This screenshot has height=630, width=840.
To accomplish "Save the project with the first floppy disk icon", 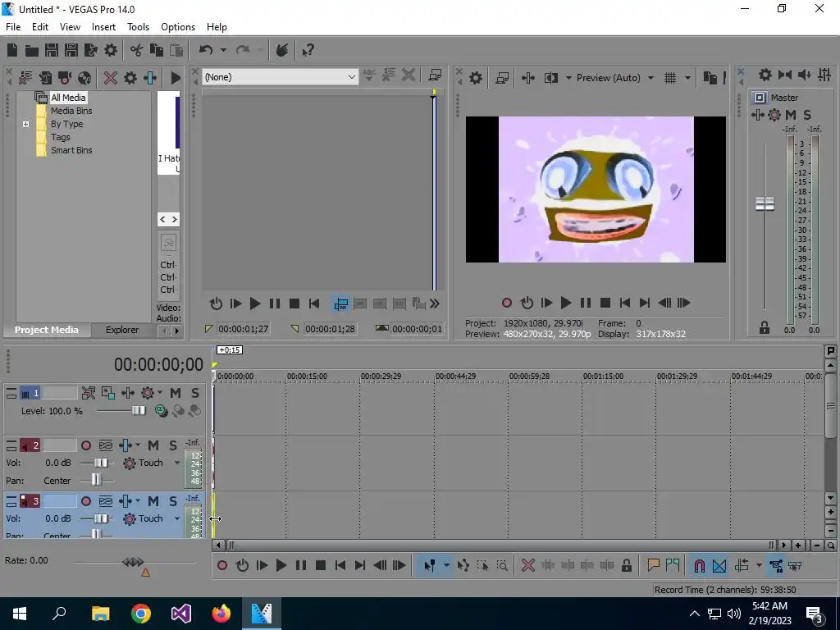I will (52, 50).
